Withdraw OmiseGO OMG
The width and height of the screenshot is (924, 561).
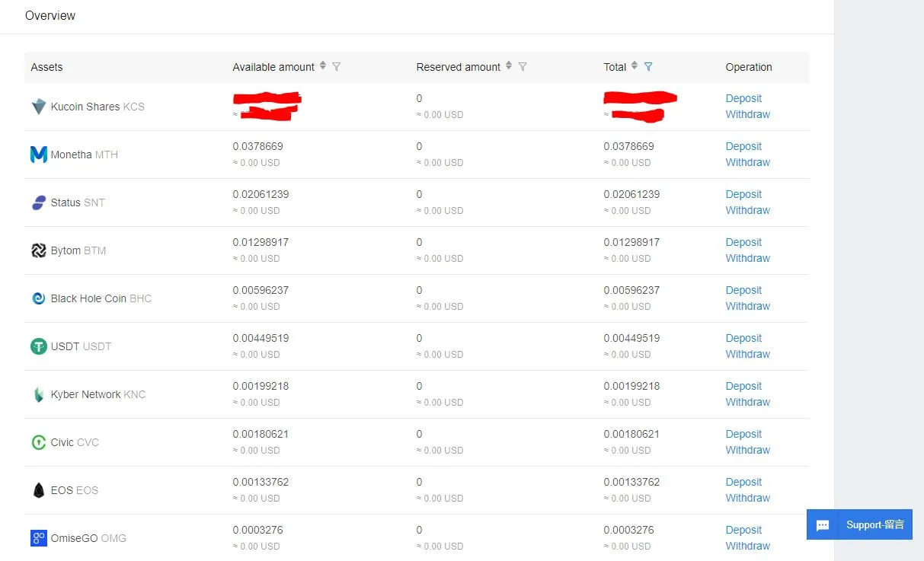click(x=748, y=546)
